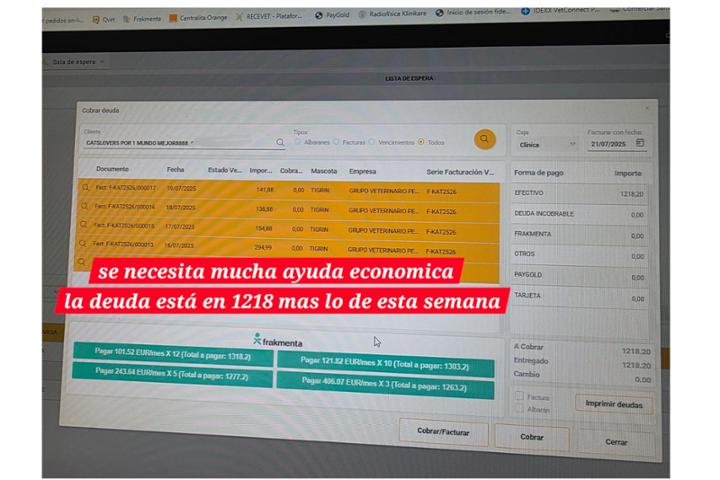Select the Albaranes type radio button
This screenshot has width=720, height=480.
coord(298,142)
